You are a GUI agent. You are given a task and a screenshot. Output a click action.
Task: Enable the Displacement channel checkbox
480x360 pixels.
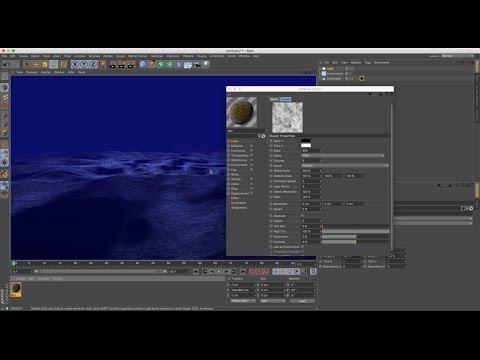[x=251, y=193]
